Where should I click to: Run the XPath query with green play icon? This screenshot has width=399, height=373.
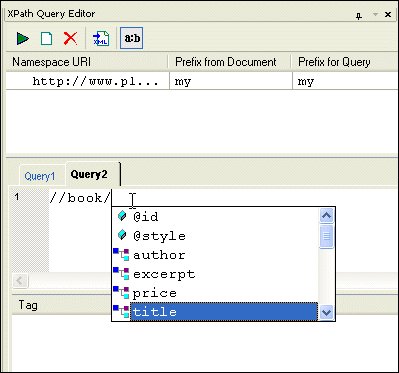coord(23,38)
